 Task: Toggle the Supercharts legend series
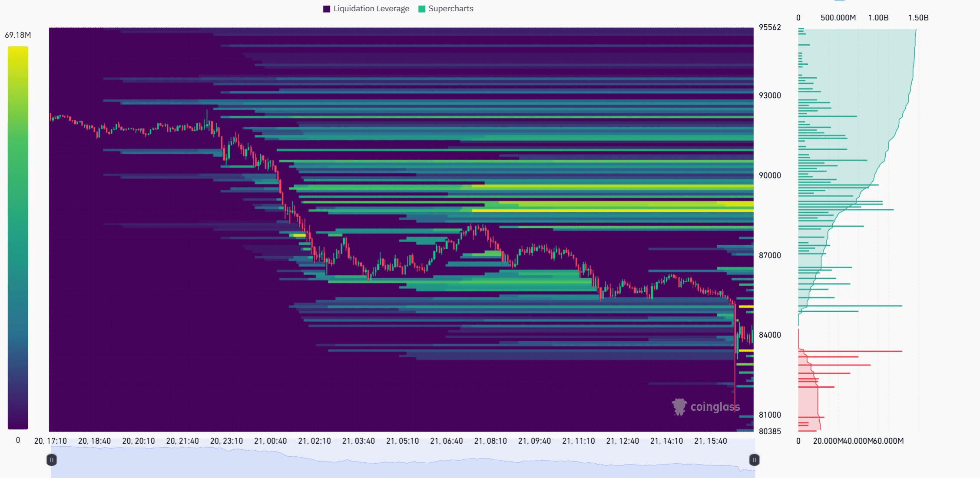click(x=450, y=9)
